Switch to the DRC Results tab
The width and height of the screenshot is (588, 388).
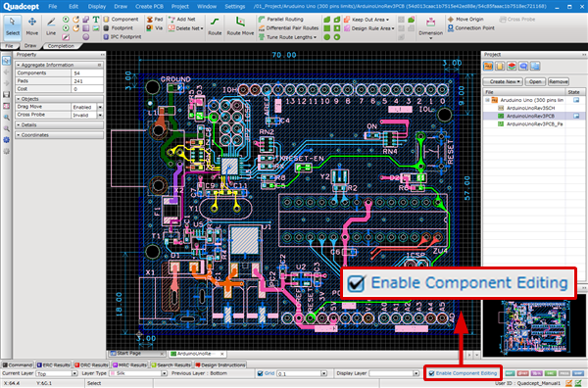point(91,364)
